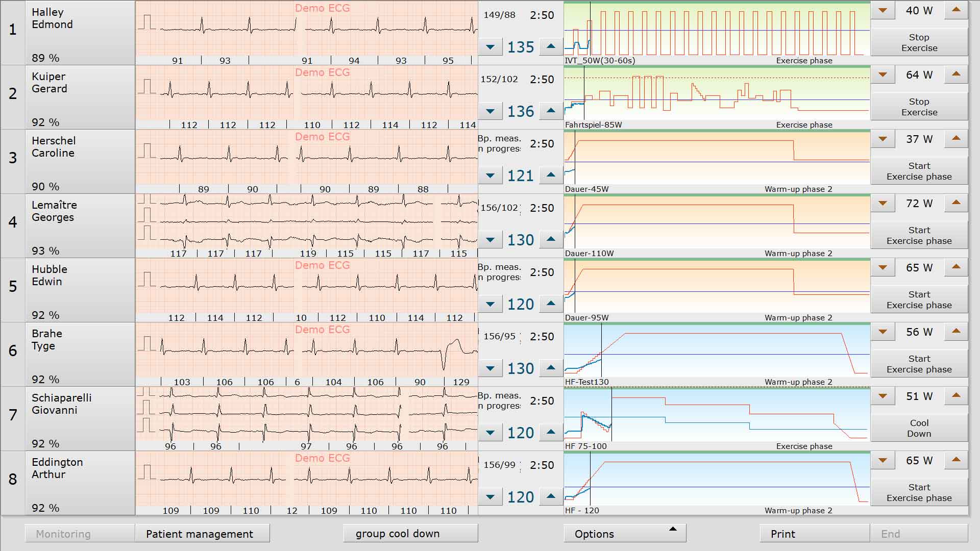
Task: Lower the 136 target for Kuiper Gerard
Action: [x=490, y=111]
